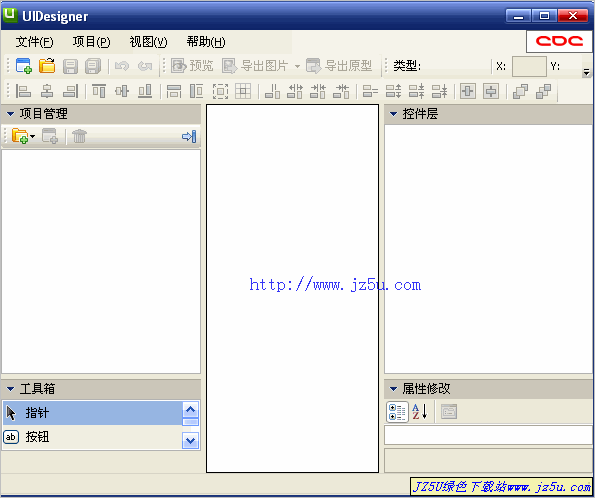Bring selected control to front
The width and height of the screenshot is (595, 498).
tap(520, 91)
